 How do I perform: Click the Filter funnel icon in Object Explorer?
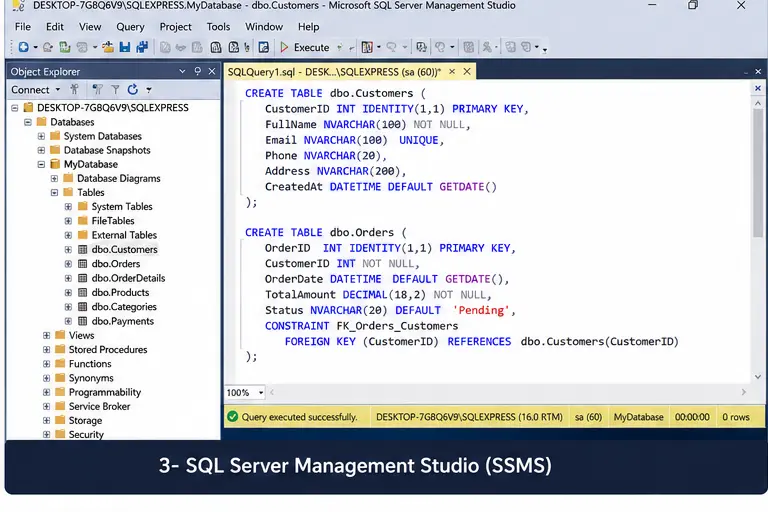(115, 89)
